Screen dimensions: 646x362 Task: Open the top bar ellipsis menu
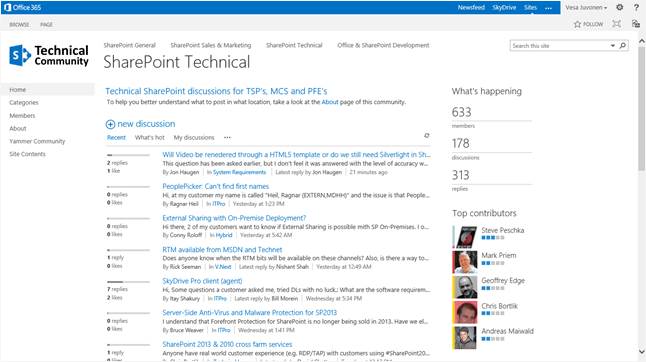pos(548,8)
